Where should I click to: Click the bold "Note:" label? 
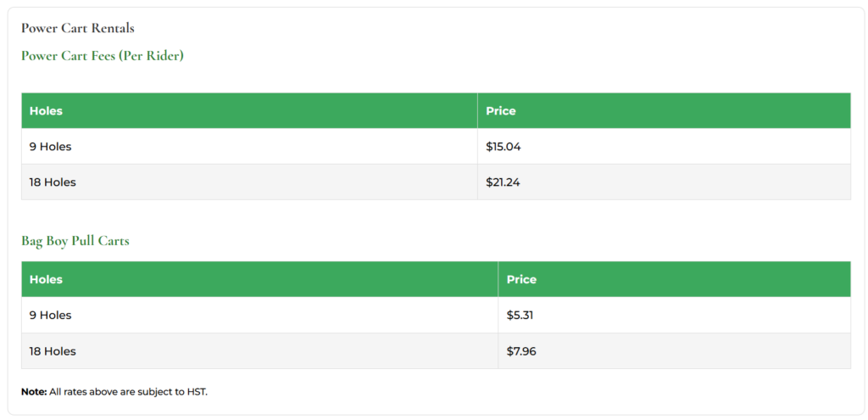34,392
